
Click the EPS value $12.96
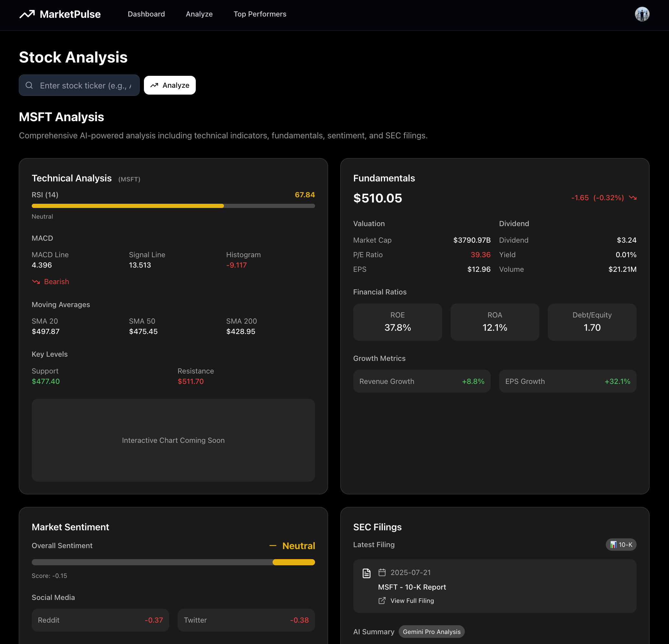click(x=478, y=270)
